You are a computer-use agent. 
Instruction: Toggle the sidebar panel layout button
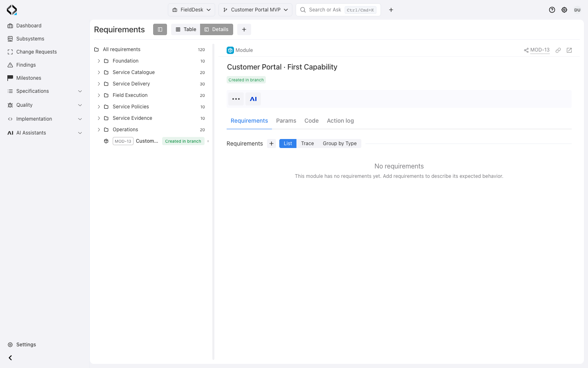[160, 29]
